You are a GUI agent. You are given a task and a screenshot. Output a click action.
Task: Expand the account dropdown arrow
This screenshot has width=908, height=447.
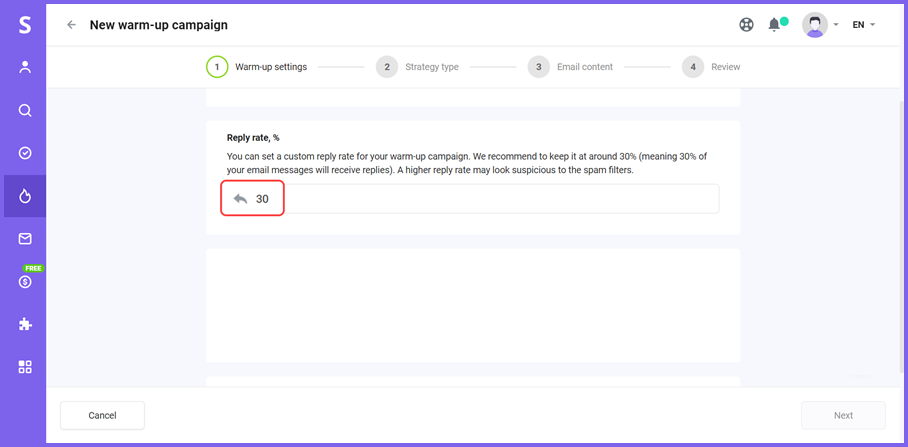click(836, 25)
